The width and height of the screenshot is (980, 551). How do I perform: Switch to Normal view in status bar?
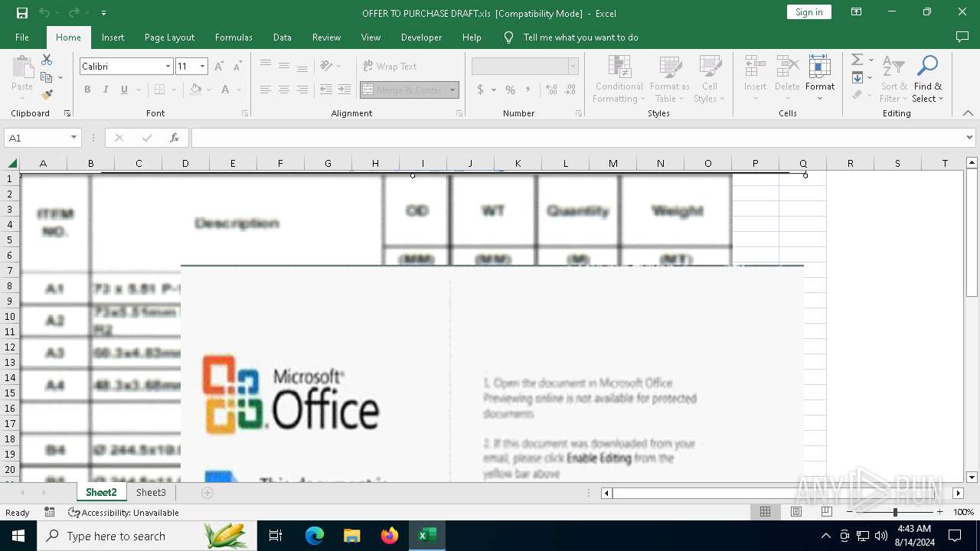[765, 512]
